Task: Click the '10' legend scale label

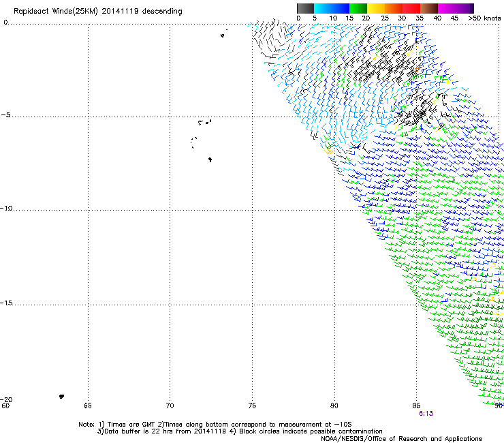Action: pyautogui.click(x=333, y=18)
